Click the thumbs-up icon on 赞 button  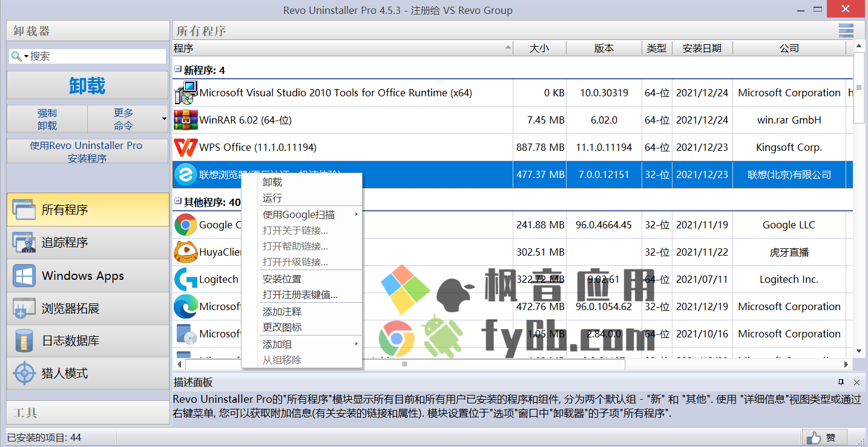(x=814, y=437)
